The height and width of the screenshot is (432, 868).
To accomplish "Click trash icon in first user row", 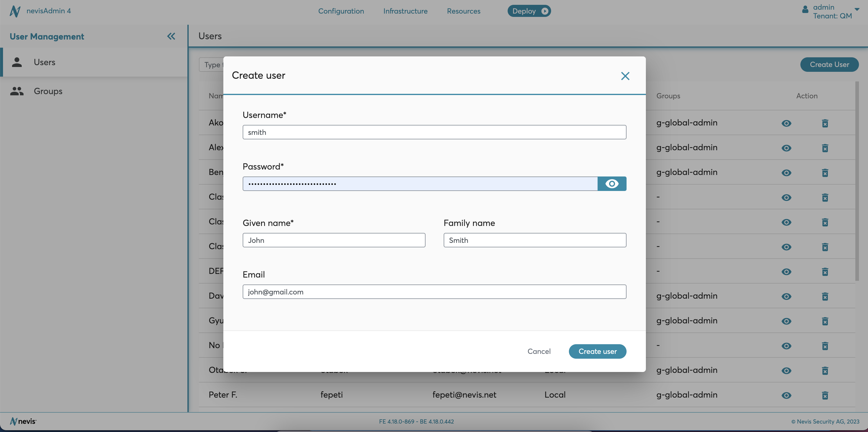I will (x=825, y=123).
